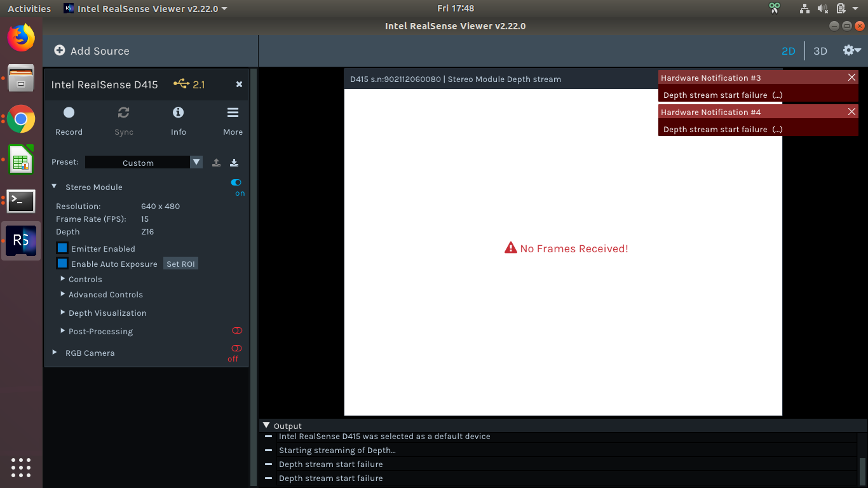This screenshot has width=868, height=488.
Task: Click the Set ROI button
Action: tap(180, 264)
